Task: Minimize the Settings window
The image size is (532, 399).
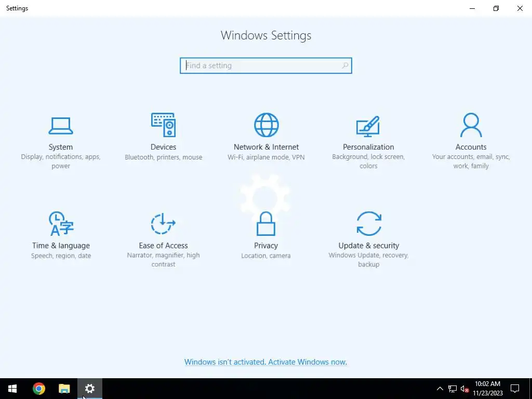Action: (x=472, y=8)
